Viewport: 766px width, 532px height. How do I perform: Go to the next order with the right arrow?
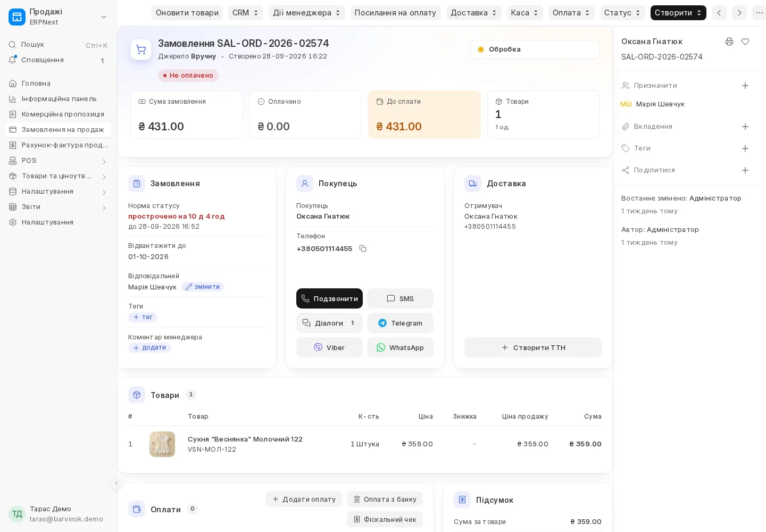click(739, 13)
